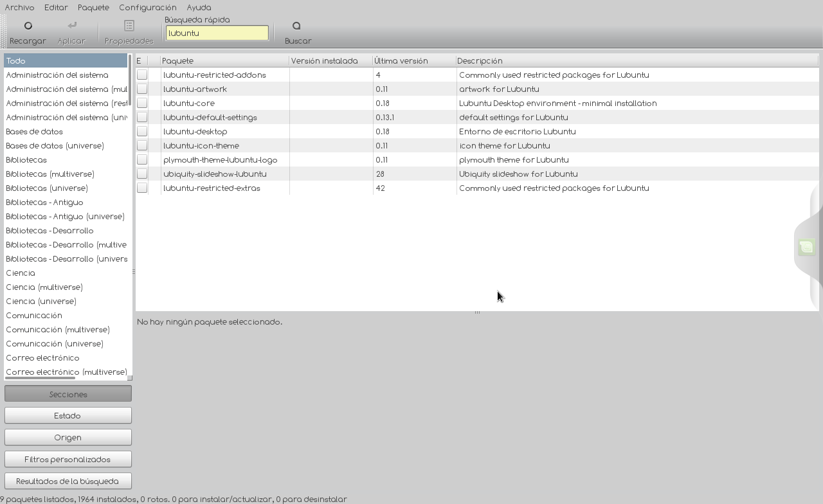823x504 pixels.
Task: Open the Editar menu
Action: click(x=56, y=8)
